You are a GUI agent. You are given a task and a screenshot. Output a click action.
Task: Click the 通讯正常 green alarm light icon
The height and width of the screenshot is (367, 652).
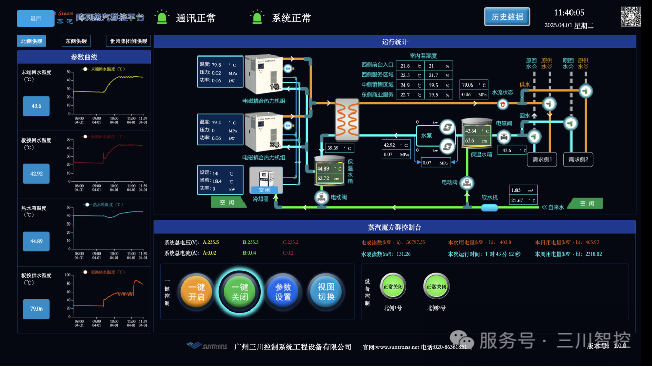162,17
